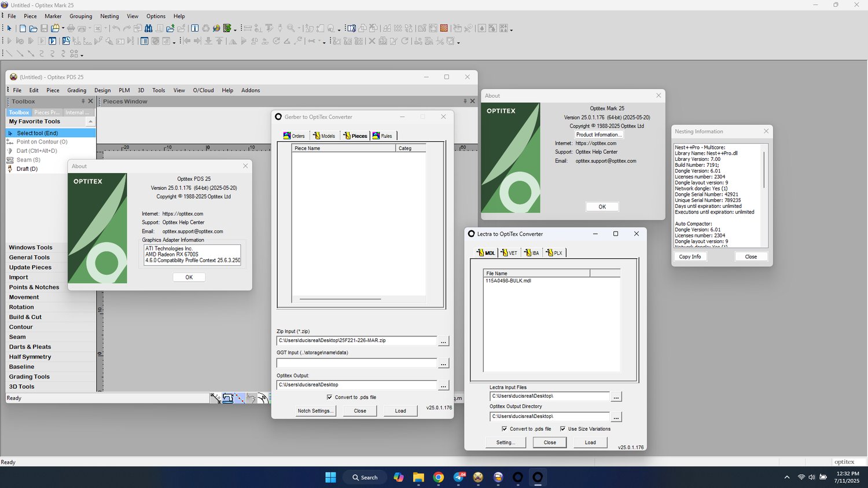This screenshot has height=488, width=868.
Task: Switch to the Models tab in Gerber converter
Action: coord(324,136)
